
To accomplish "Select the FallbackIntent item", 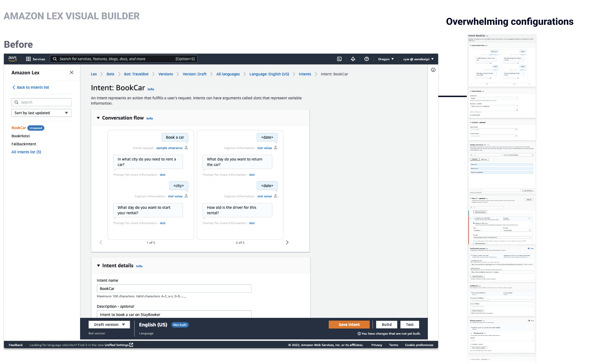I will (x=24, y=144).
